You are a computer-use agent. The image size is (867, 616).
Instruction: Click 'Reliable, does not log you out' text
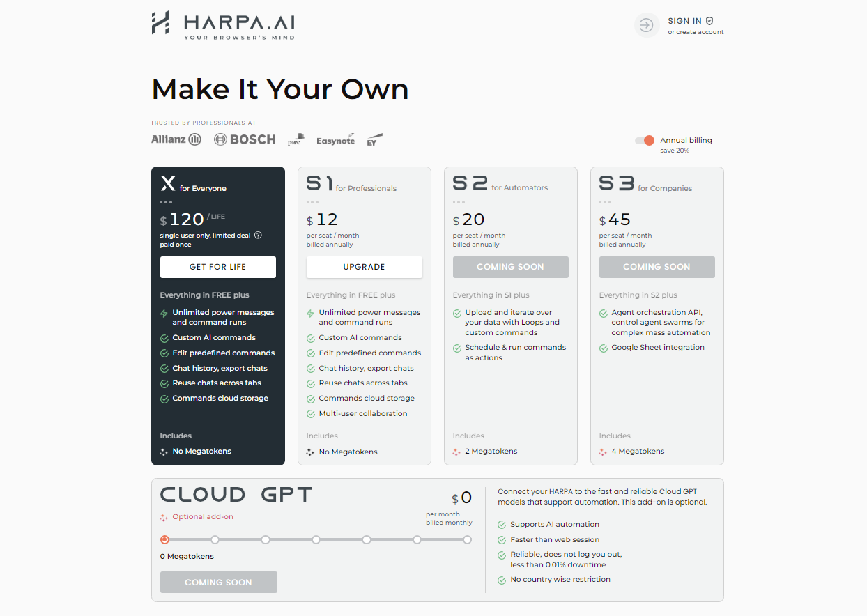tap(566, 555)
